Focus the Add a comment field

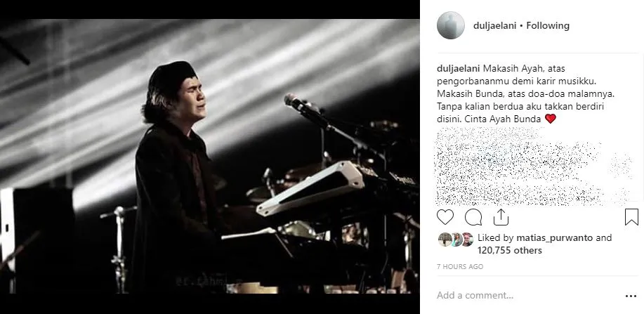[527, 296]
